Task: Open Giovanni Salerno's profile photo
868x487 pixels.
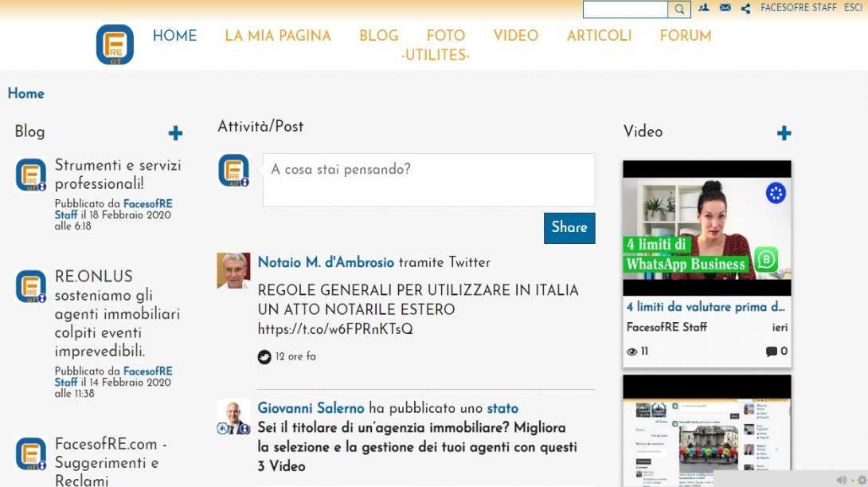Action: coord(233,417)
